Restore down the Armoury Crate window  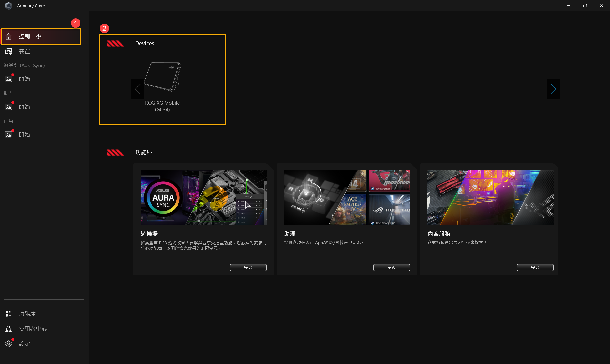tap(585, 6)
